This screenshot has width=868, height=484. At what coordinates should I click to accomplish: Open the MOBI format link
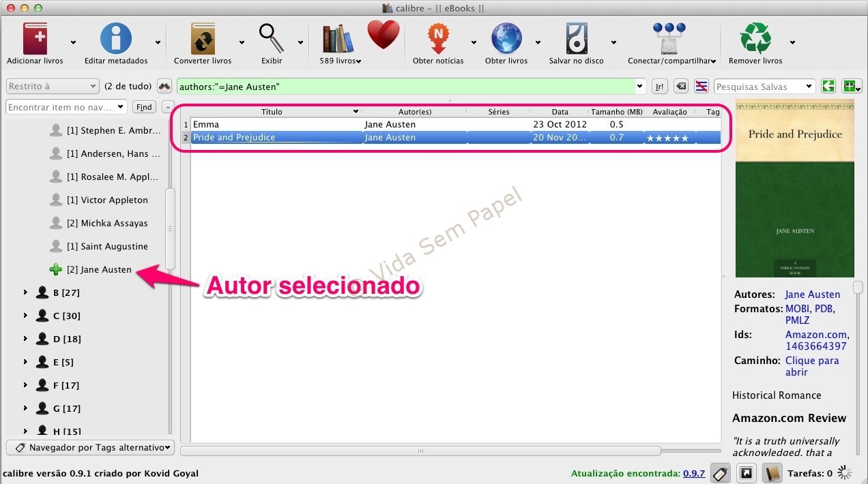tap(796, 309)
